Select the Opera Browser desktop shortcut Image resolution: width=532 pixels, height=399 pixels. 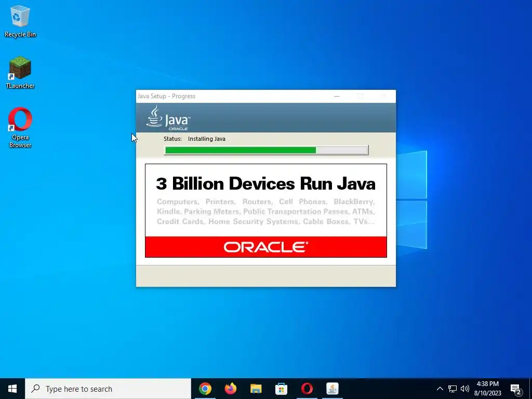(x=20, y=128)
